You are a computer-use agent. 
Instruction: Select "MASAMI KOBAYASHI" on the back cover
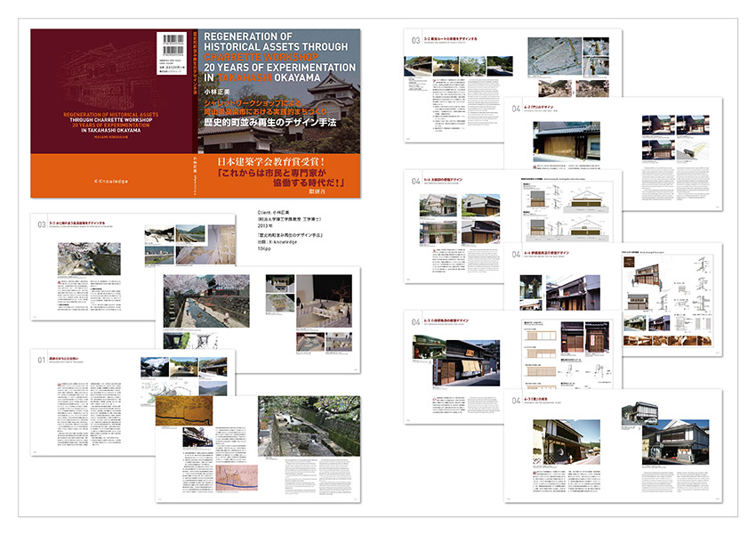pos(111,136)
